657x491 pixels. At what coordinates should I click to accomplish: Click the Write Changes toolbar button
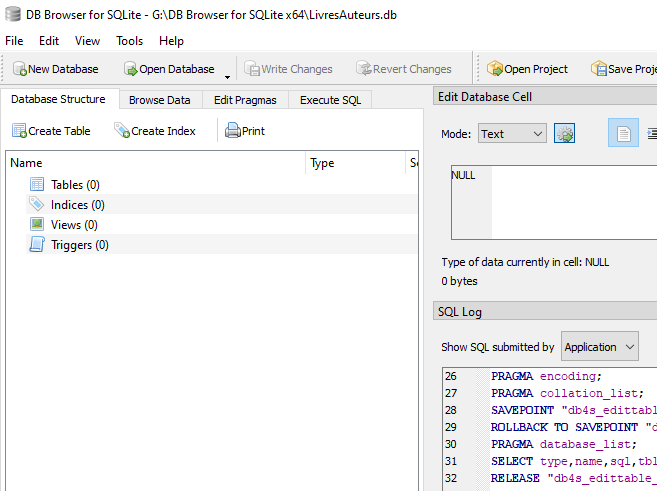[288, 69]
